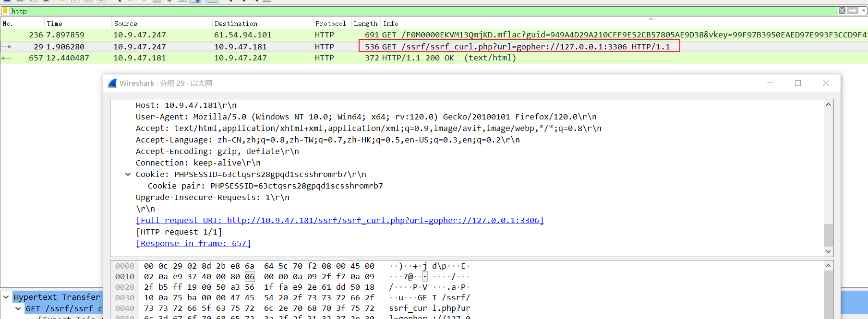This screenshot has width=868, height=319.
Task: Click the detail pane vertical scrollbar thumb
Action: click(x=828, y=235)
